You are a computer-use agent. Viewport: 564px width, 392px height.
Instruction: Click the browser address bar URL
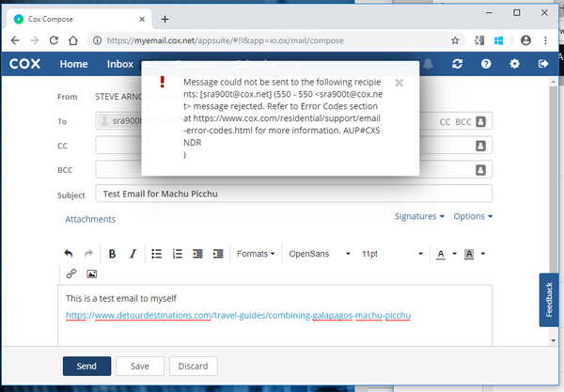click(226, 40)
